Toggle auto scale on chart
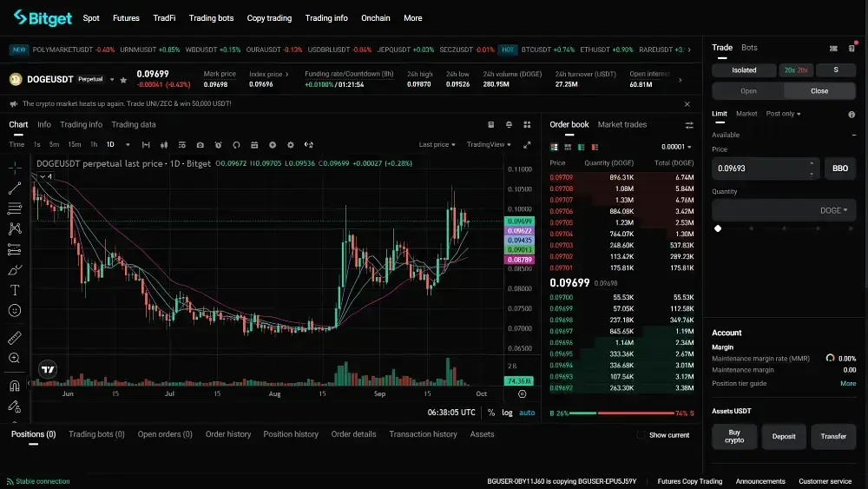This screenshot has height=489, width=868. 527,413
